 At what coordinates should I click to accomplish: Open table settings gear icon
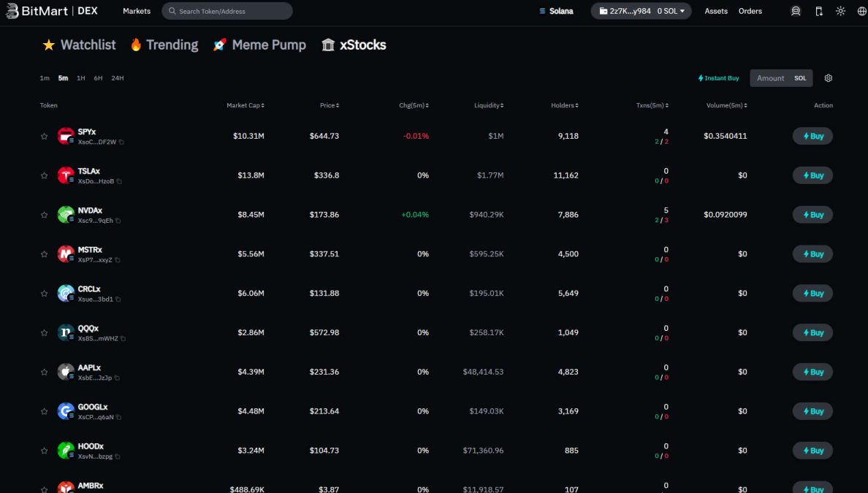tap(828, 78)
